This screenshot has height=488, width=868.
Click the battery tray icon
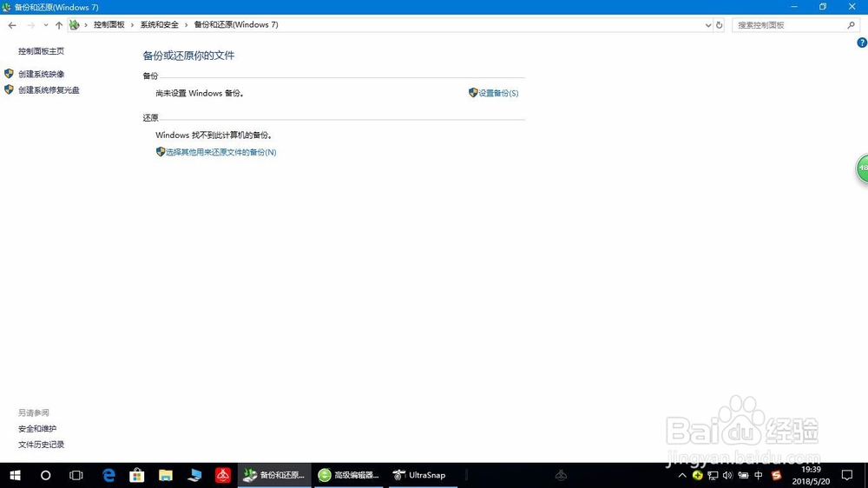[744, 475]
